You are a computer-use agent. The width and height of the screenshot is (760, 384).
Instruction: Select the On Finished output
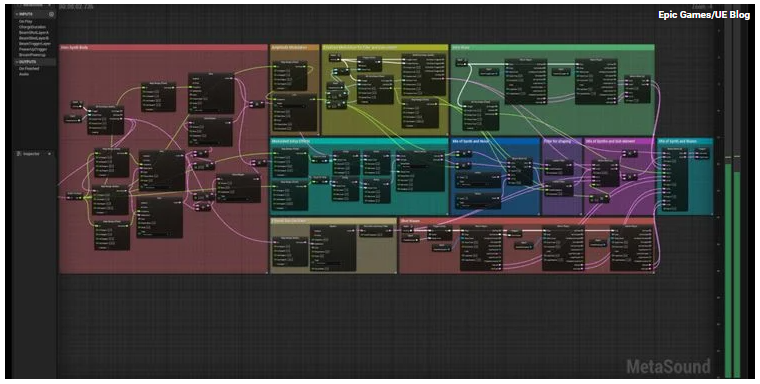pos(29,69)
